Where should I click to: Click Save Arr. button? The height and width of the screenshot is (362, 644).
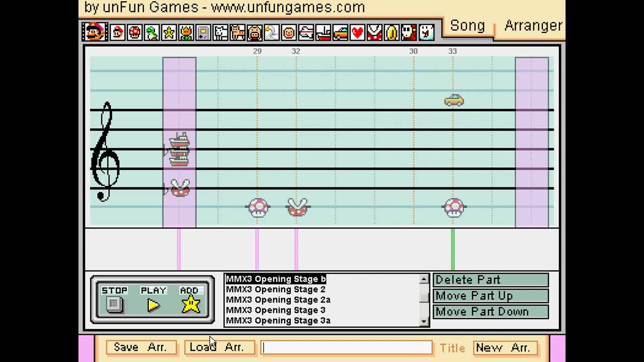(x=141, y=347)
